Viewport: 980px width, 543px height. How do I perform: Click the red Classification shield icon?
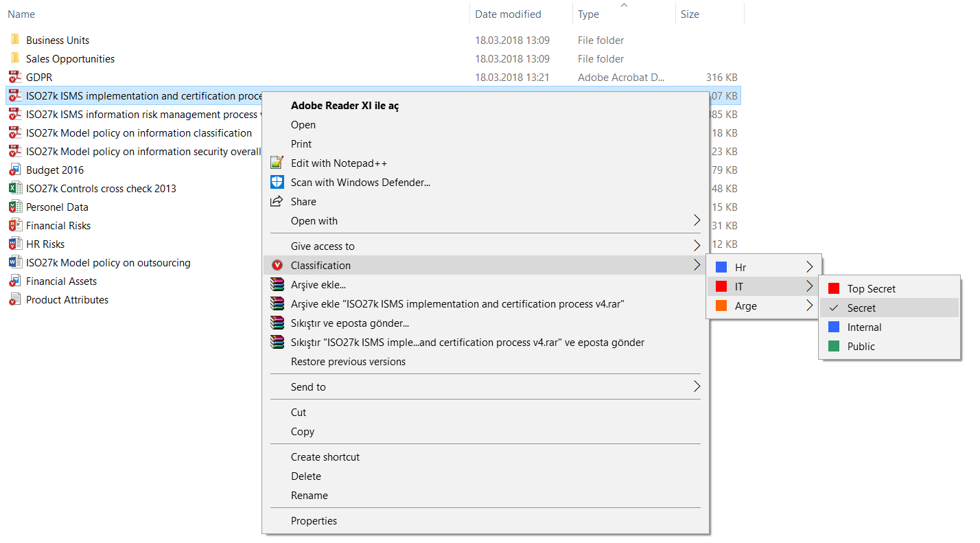click(277, 265)
